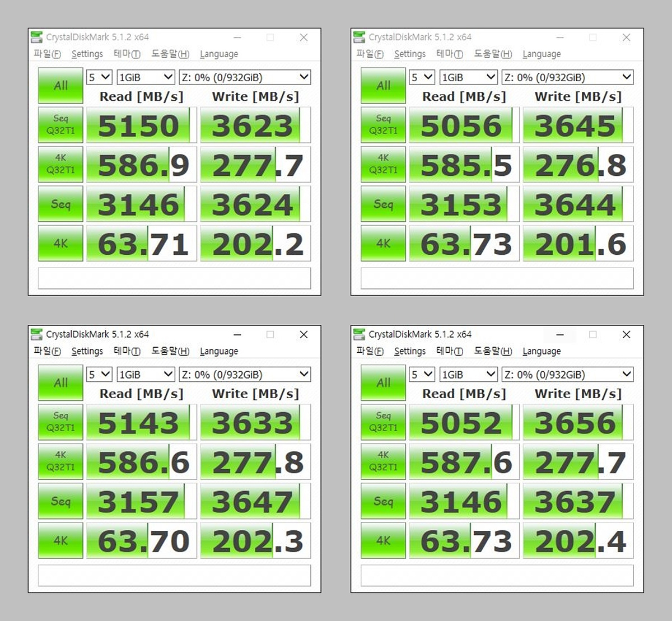672x621 pixels.
Task: Open test count dropdown in 5150 window
Action: point(99,77)
